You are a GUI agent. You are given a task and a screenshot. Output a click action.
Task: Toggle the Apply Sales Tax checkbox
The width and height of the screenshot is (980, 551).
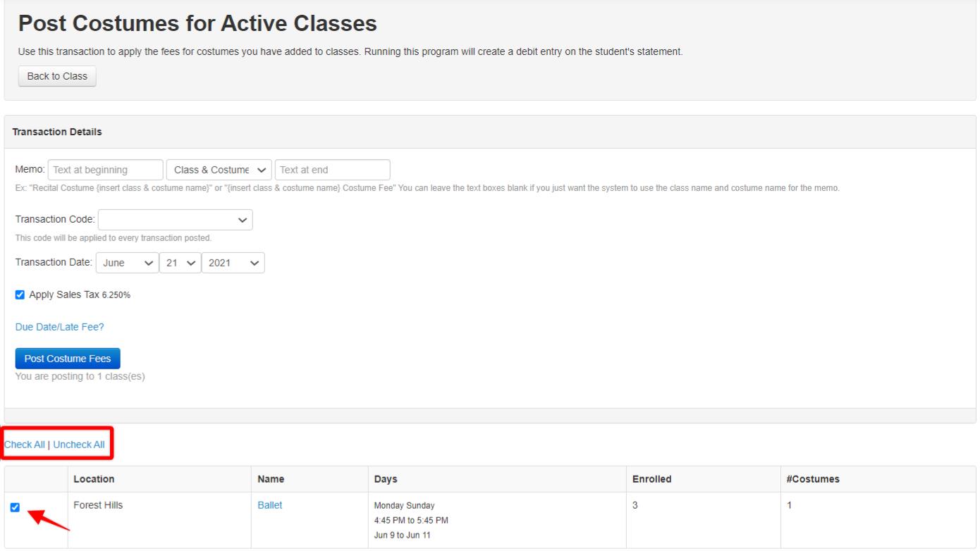click(20, 295)
